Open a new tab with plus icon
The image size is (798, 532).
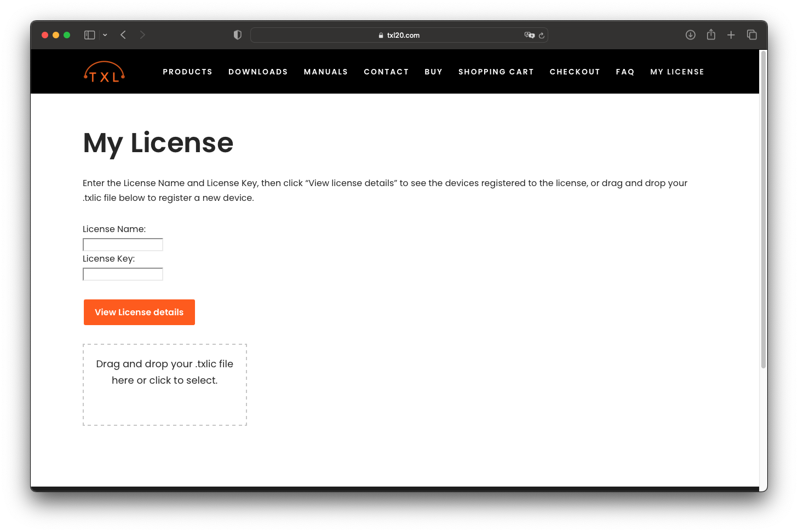click(731, 35)
